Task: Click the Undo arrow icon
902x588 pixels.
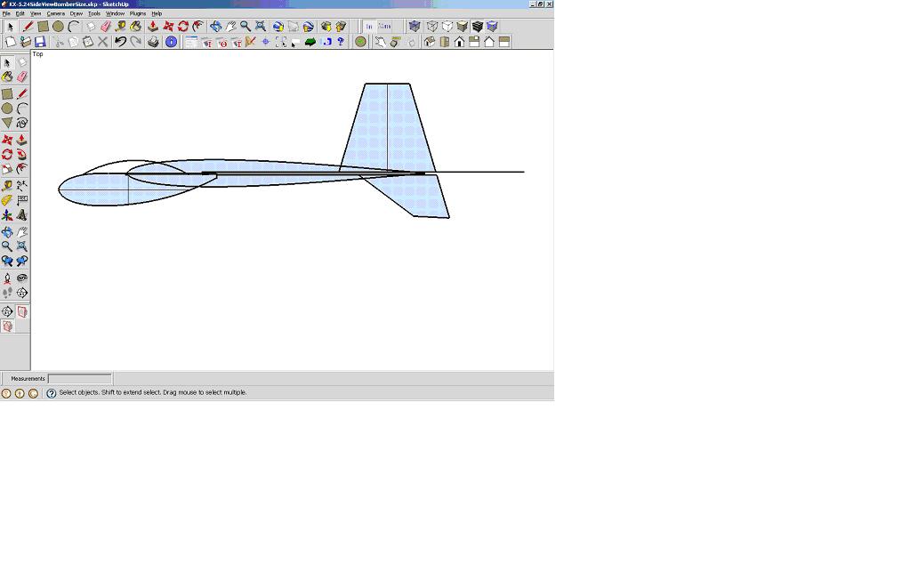Action: (x=120, y=42)
